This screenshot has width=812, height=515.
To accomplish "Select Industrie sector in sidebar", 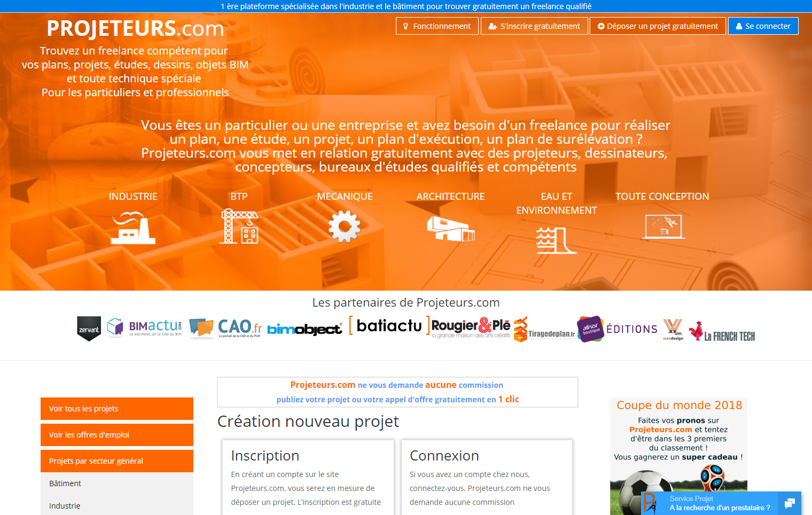I will (x=117, y=506).
